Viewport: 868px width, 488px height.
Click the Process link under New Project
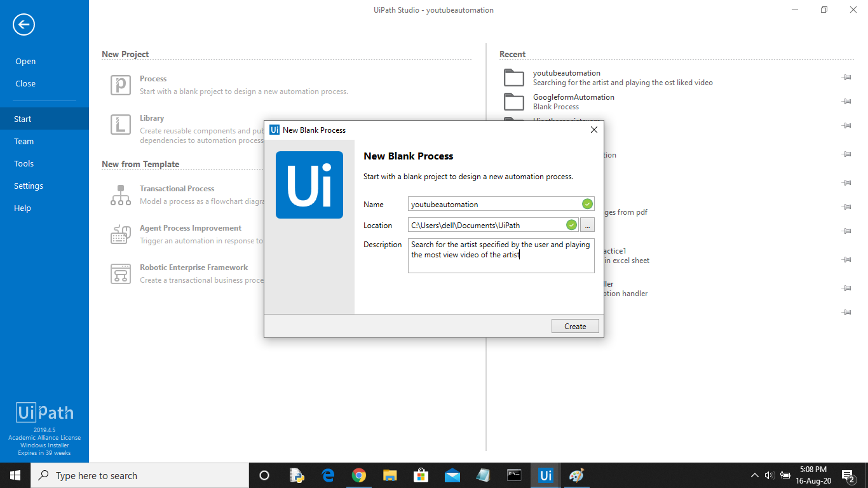[x=153, y=79]
